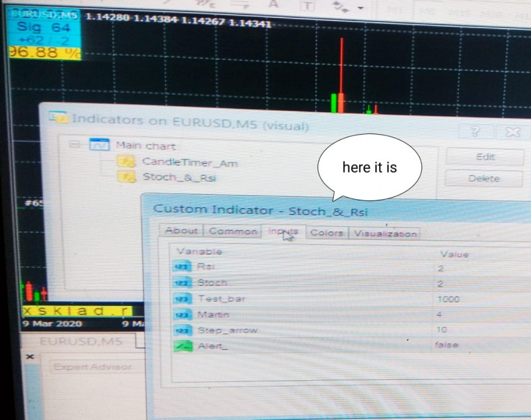The height and width of the screenshot is (420, 531).
Task: Click the text tool A in toolbar
Action: (273, 5)
